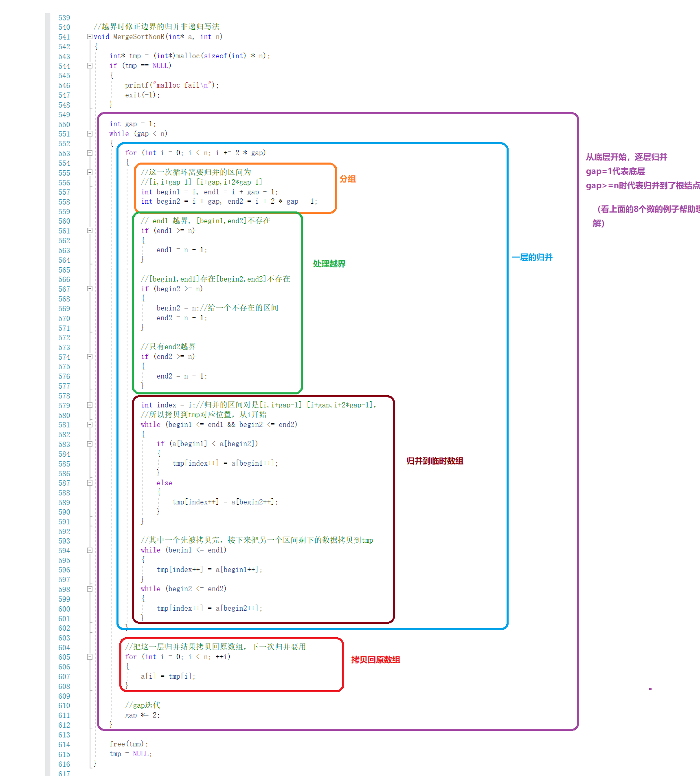Viewport: 700px width, 779px height.
Task: Click the comment starting '//其中一个先被拷贝完'
Action: (x=257, y=540)
